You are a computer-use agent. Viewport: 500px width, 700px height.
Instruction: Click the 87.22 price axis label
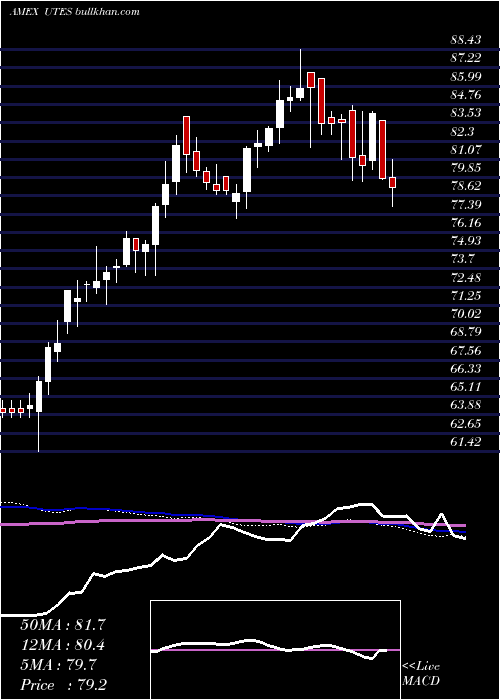pos(466,58)
